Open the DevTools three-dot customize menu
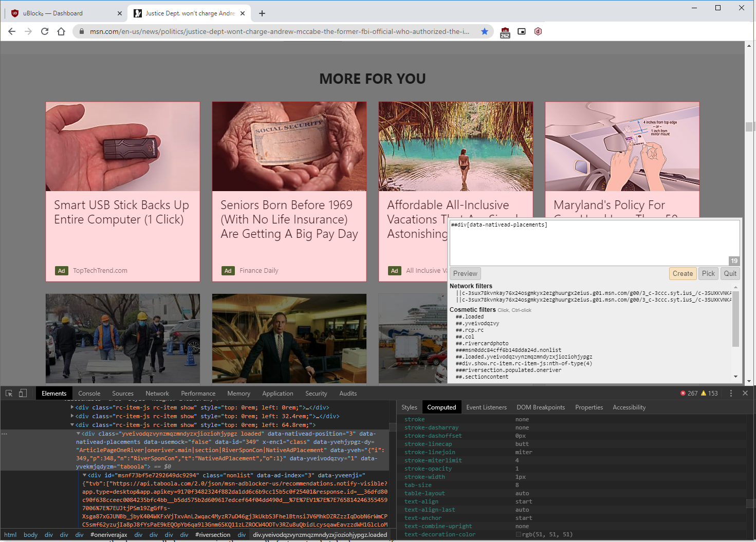The height and width of the screenshot is (542, 756). (731, 393)
